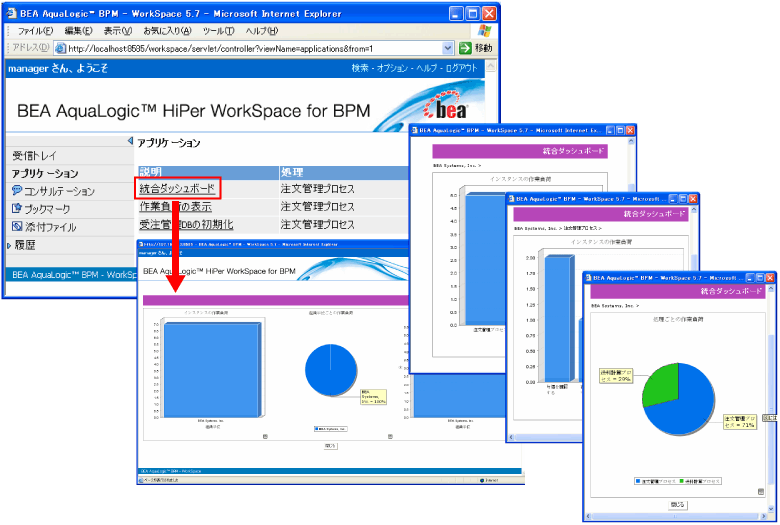780x525 pixels.
Task: Click the small detail icon under the pie chart in rightmost window
Action: tap(761, 492)
